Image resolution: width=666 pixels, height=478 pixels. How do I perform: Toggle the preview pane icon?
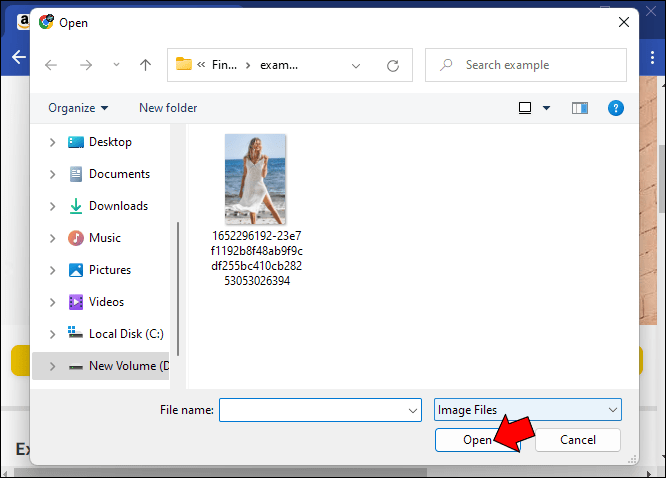point(580,108)
